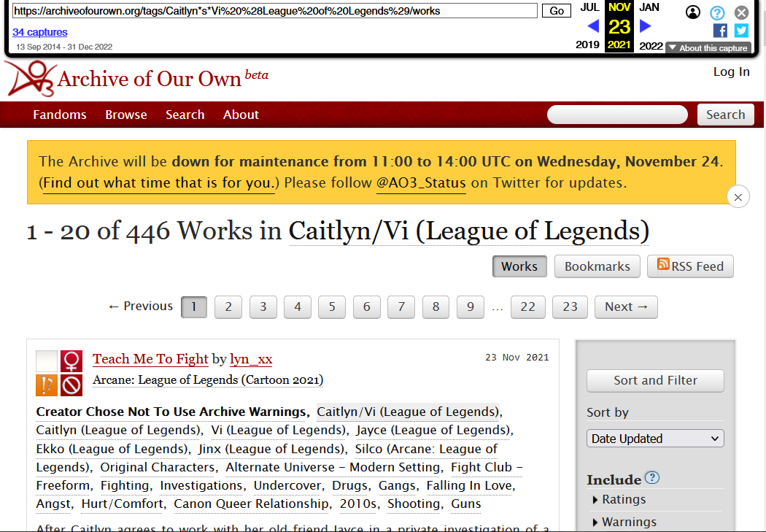Open the Arcane: League of Legends fandom link
This screenshot has height=532, width=766.
click(x=208, y=380)
